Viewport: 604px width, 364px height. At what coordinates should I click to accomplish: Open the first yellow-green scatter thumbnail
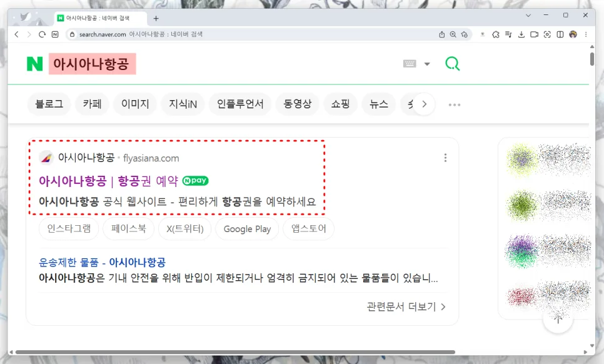point(521,159)
